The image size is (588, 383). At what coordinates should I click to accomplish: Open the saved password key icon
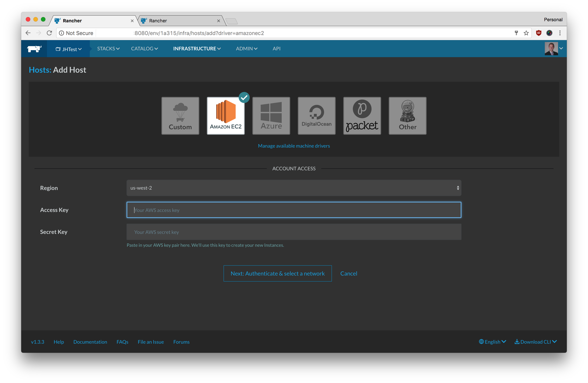[x=516, y=33]
